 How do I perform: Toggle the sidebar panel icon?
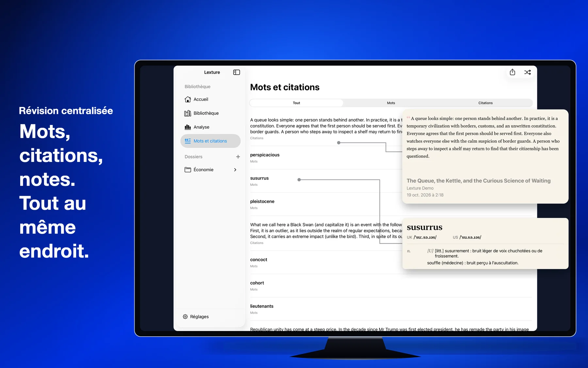[237, 72]
